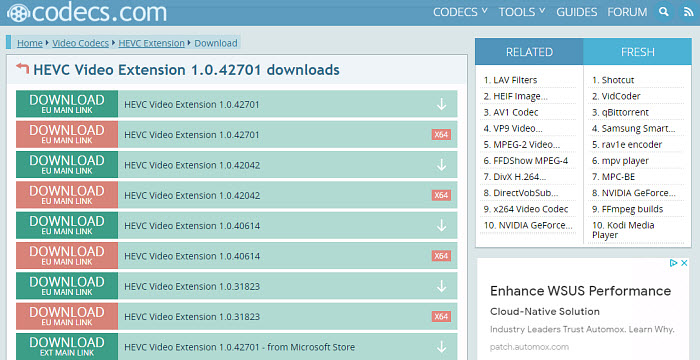Open x264 Video Codec related link
700x360 pixels.
click(x=531, y=209)
